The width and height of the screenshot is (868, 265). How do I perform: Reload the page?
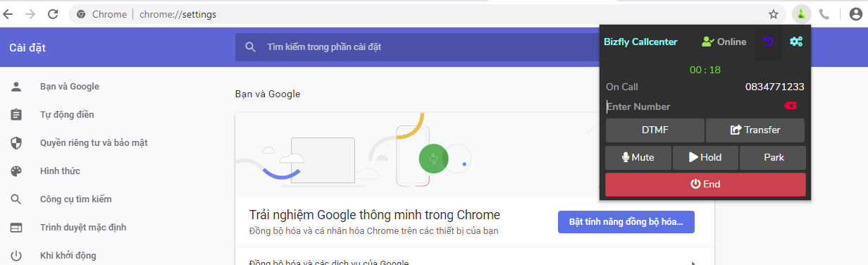[53, 14]
